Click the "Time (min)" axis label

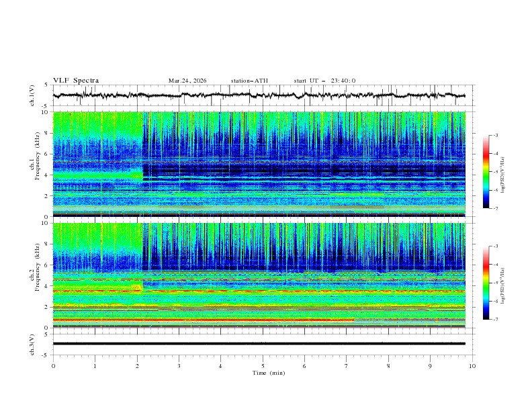click(269, 373)
